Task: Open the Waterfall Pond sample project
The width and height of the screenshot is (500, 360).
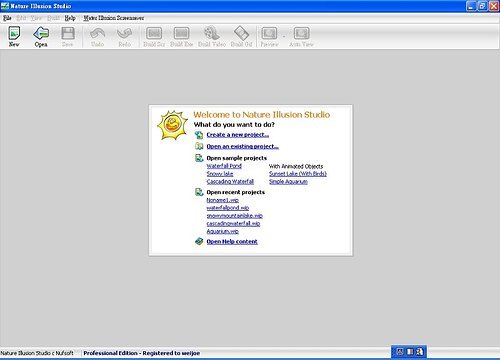Action: coord(224,166)
